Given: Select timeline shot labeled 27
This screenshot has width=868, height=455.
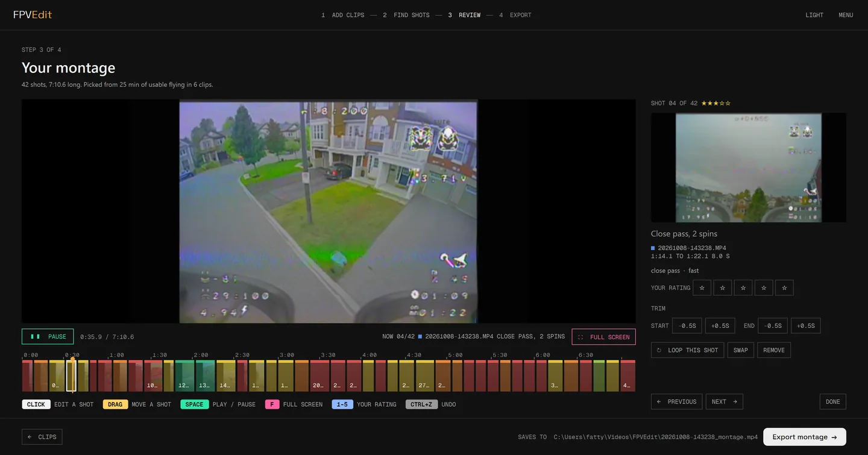Looking at the screenshot, I should [x=424, y=376].
